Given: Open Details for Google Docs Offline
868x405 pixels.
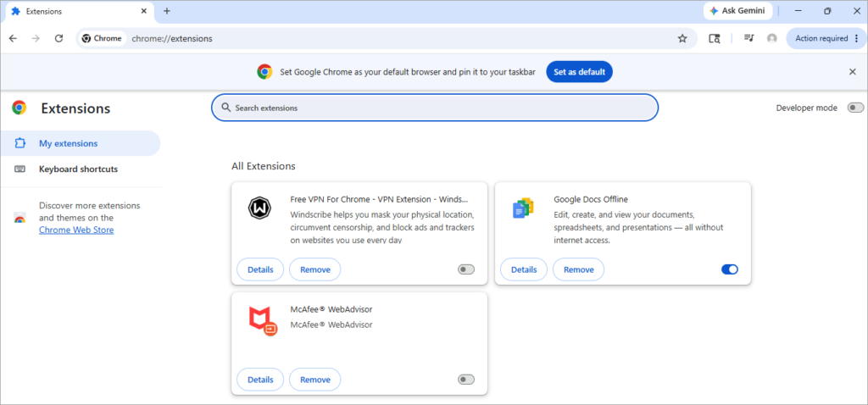Looking at the screenshot, I should 524,269.
